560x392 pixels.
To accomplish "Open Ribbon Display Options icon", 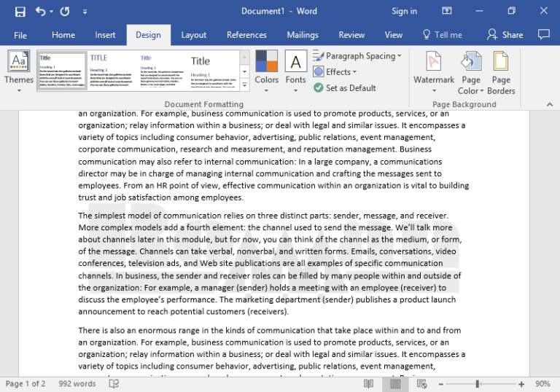I will [447, 11].
